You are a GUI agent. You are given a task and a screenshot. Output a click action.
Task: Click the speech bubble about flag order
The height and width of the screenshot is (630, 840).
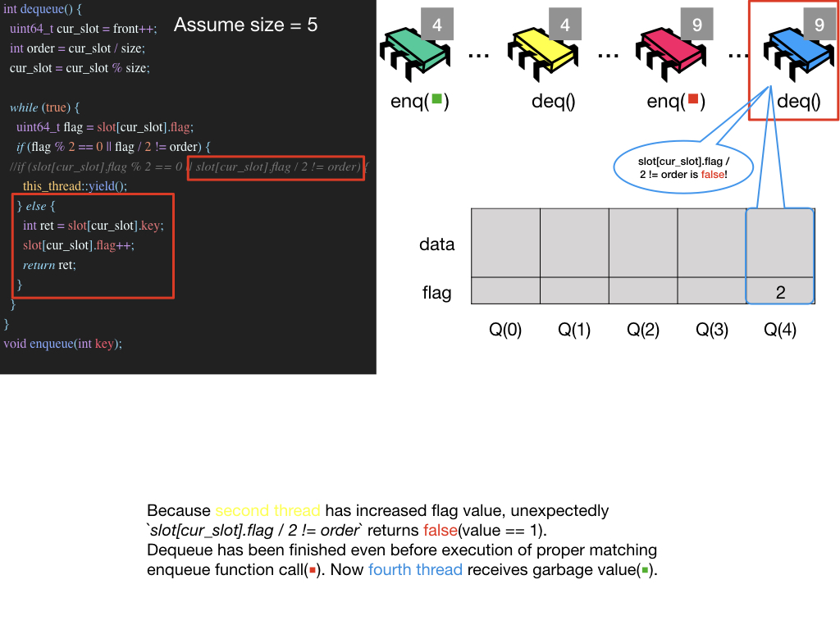pos(683,167)
